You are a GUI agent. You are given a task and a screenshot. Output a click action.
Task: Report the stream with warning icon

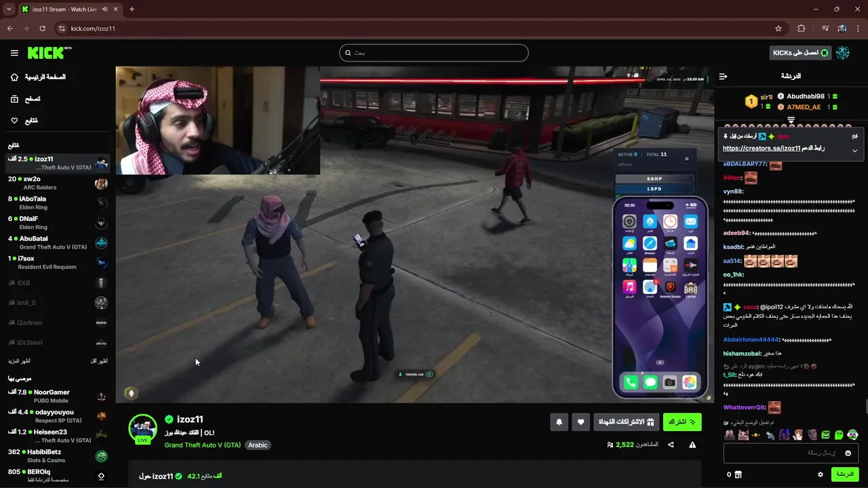[692, 445]
